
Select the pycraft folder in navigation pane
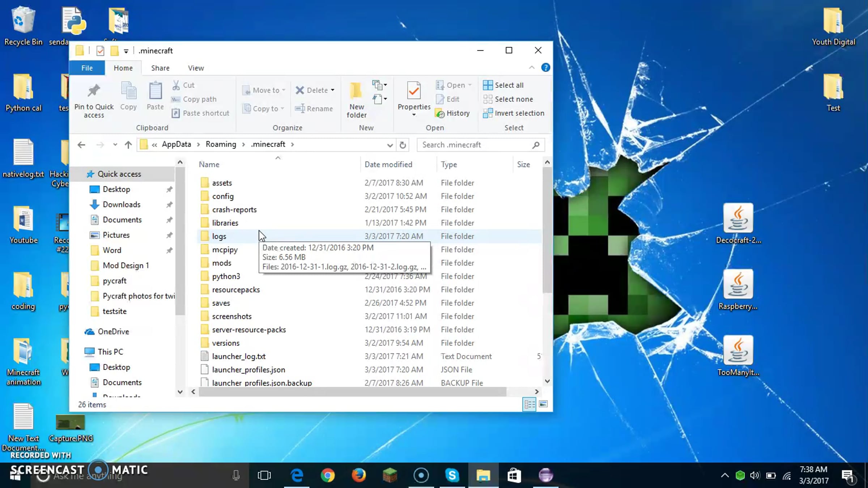(x=114, y=281)
